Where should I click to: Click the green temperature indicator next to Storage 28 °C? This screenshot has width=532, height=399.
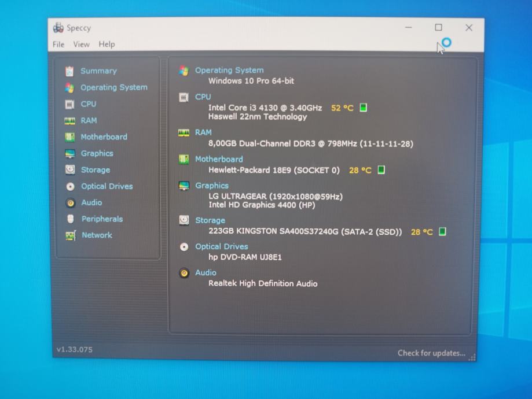point(442,231)
